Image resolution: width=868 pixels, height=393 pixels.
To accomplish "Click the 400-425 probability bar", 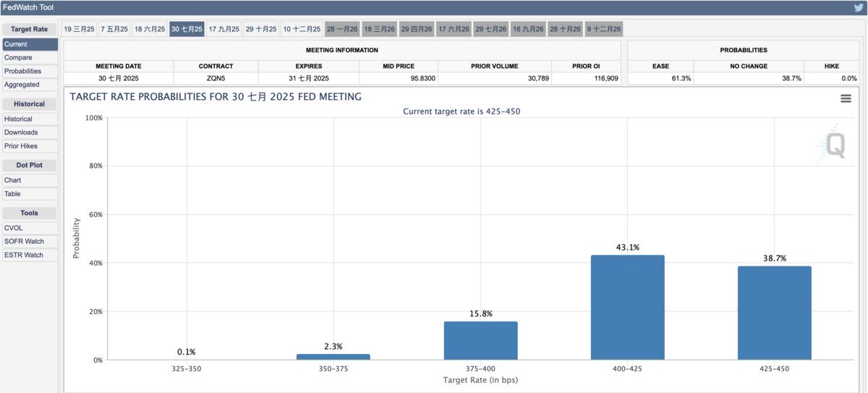I will pyautogui.click(x=627, y=307).
